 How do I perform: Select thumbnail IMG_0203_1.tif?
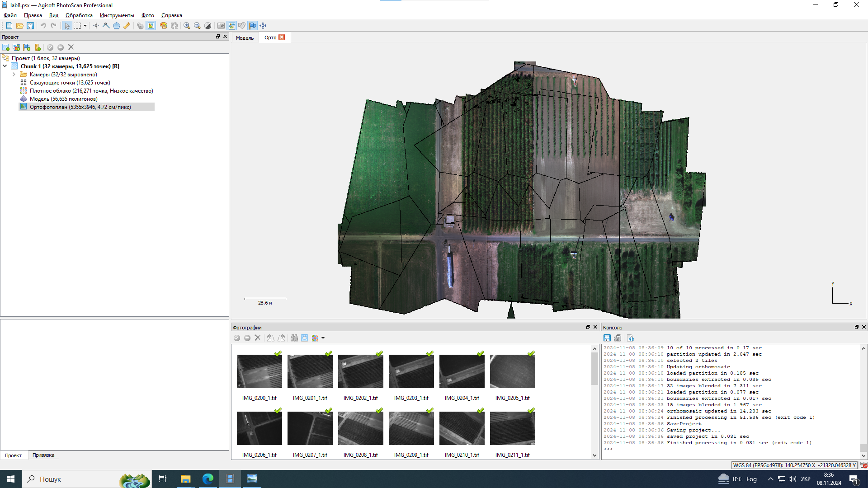(411, 371)
